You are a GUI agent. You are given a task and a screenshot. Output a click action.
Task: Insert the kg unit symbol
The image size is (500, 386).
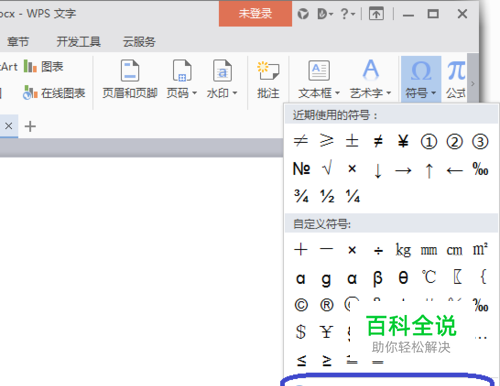[x=403, y=249]
